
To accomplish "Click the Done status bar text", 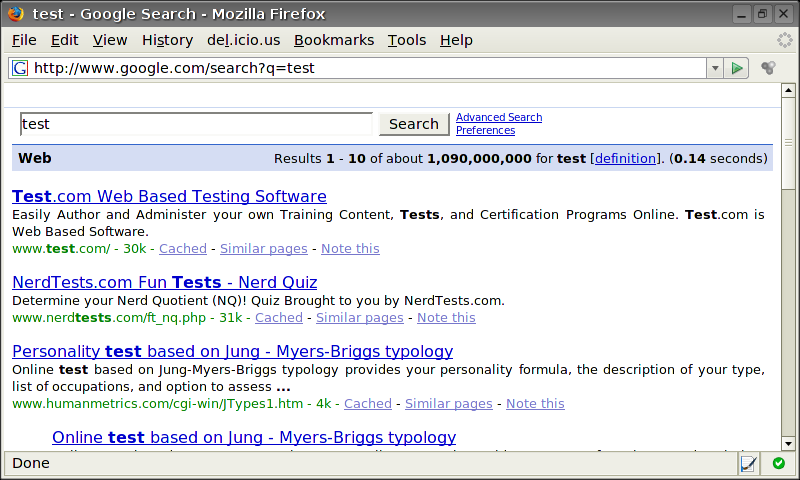I will [x=31, y=463].
